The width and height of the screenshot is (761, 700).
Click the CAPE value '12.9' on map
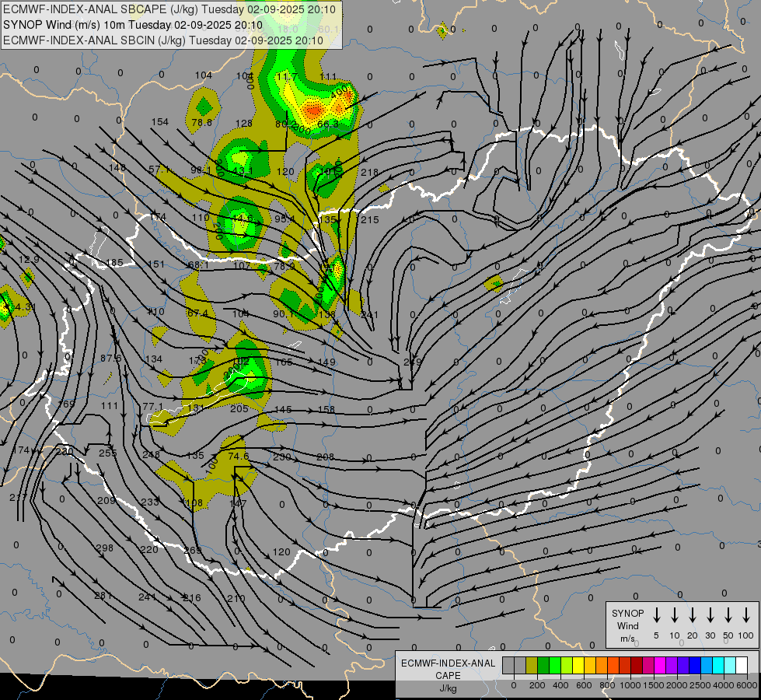[x=29, y=260]
